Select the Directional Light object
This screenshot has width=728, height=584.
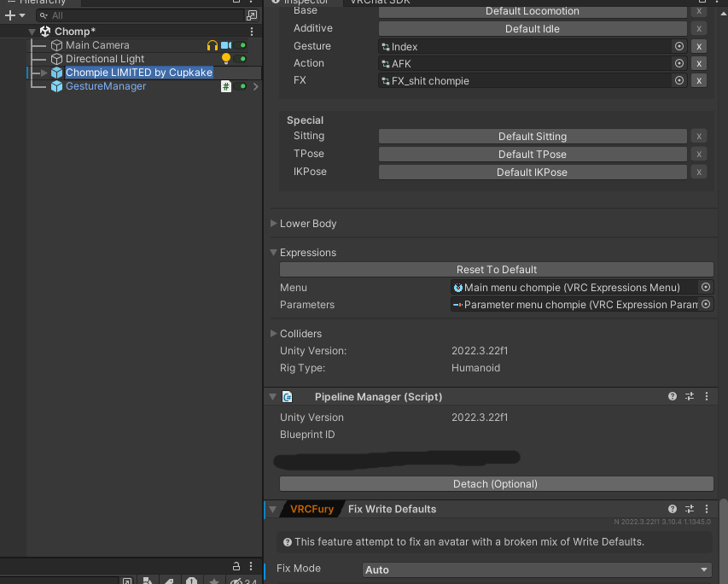[x=105, y=59]
